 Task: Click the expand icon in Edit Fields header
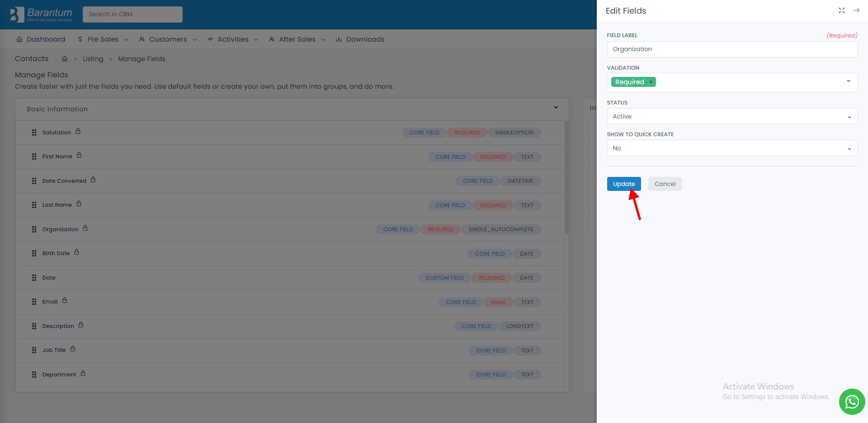[x=842, y=10]
